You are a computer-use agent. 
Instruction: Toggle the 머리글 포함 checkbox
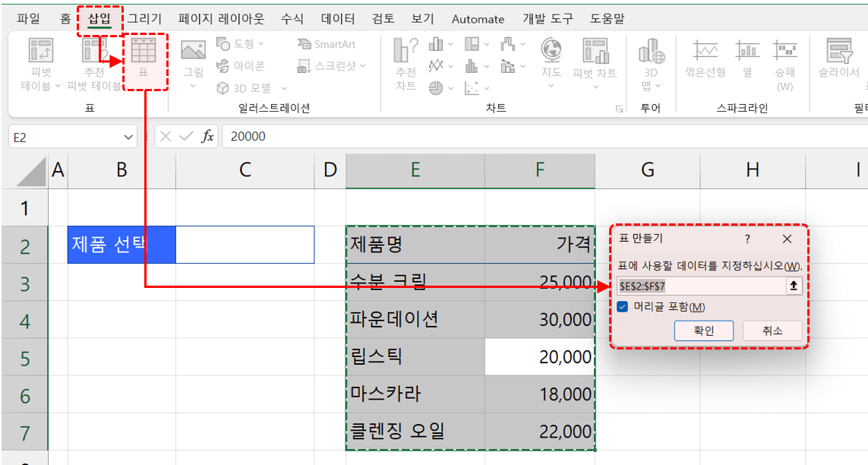coord(623,307)
